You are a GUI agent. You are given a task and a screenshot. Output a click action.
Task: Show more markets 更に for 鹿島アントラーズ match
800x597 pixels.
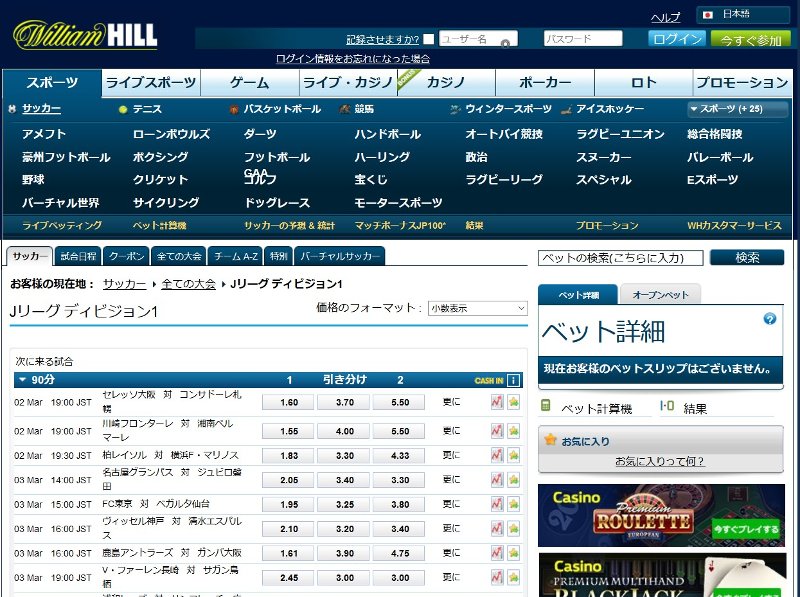pos(451,553)
